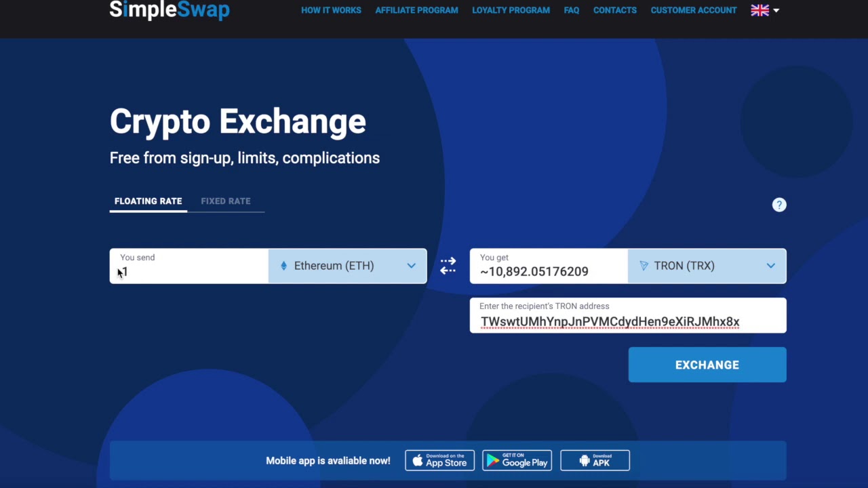Swap currencies with the arrows icon

tap(448, 266)
